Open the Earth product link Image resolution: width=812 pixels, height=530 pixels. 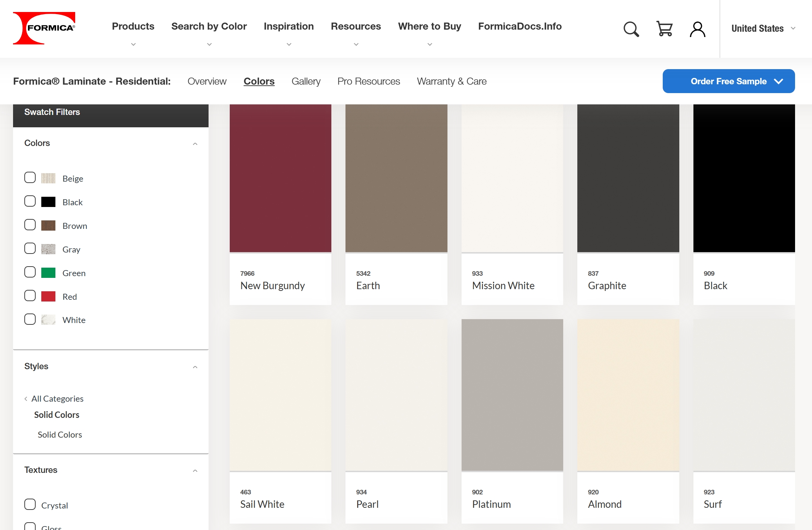click(368, 285)
